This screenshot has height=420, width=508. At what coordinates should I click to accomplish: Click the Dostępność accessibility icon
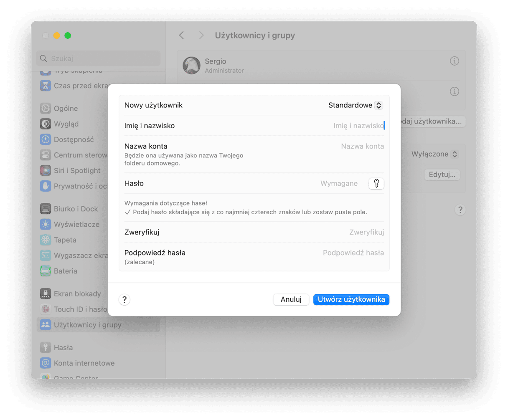pyautogui.click(x=46, y=139)
